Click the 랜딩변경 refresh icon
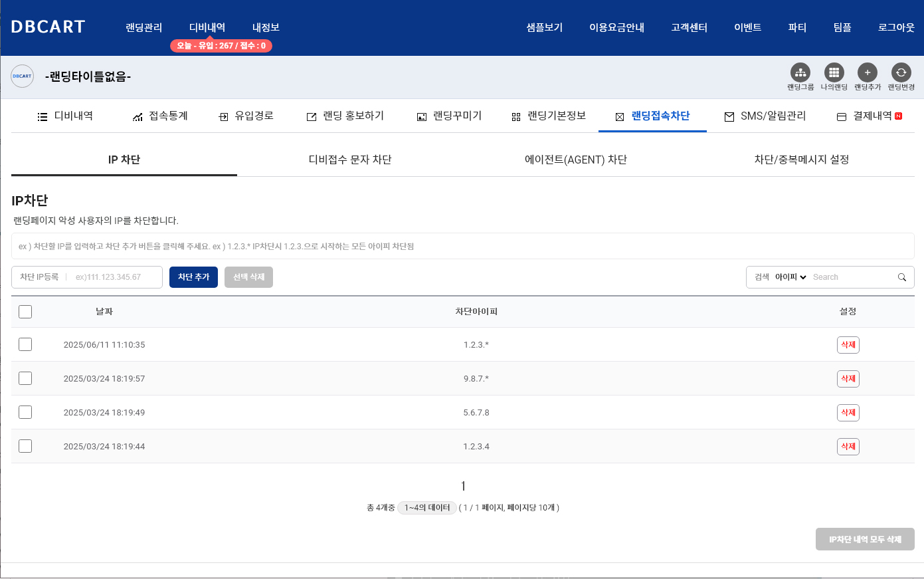Screen dimensions: 924x579 click(x=901, y=72)
